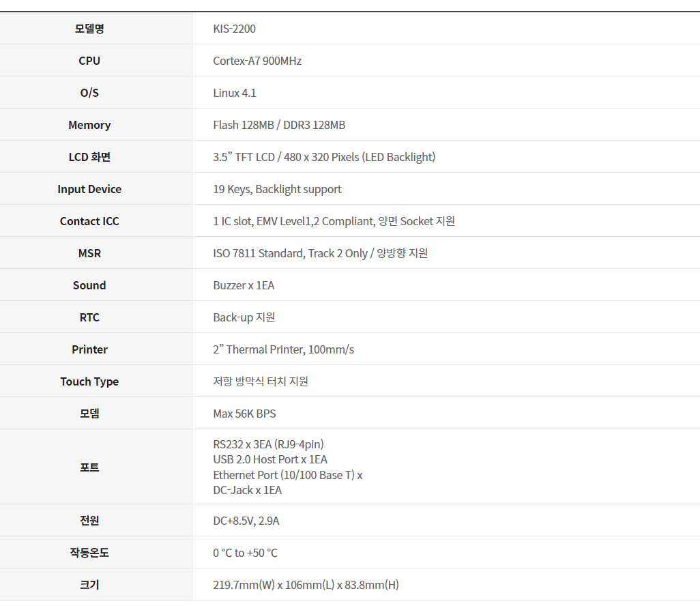Click the Contact ICC specification text
700x606 pixels.
point(334,221)
